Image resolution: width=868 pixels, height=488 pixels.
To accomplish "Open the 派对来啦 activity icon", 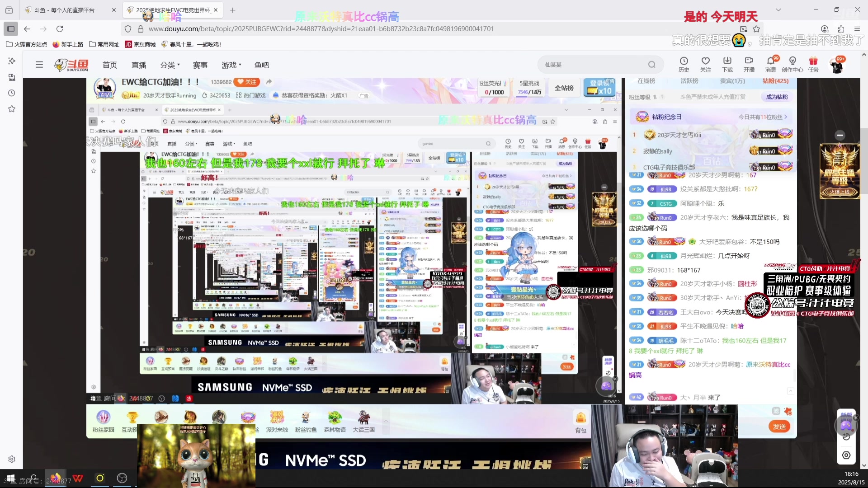I will (277, 421).
